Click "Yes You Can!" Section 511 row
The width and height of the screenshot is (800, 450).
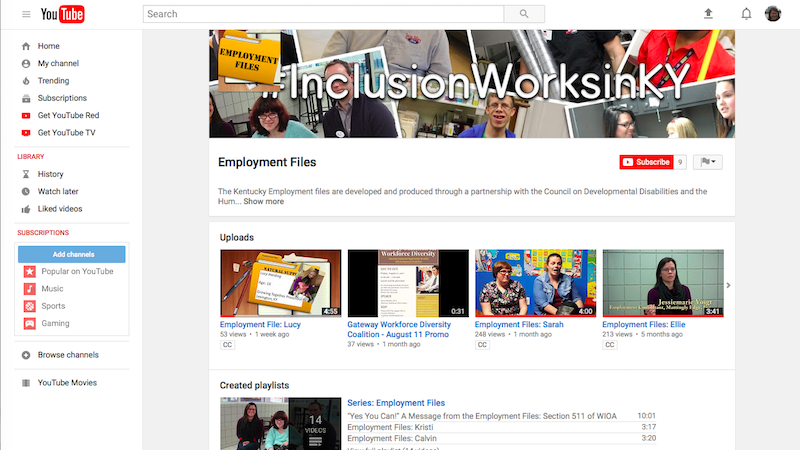tap(502, 416)
